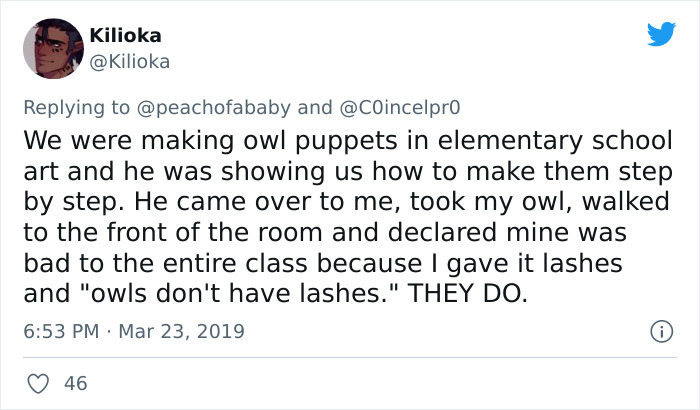Click the Twitter bird logo
Screen dimensions: 700x410
point(661,34)
